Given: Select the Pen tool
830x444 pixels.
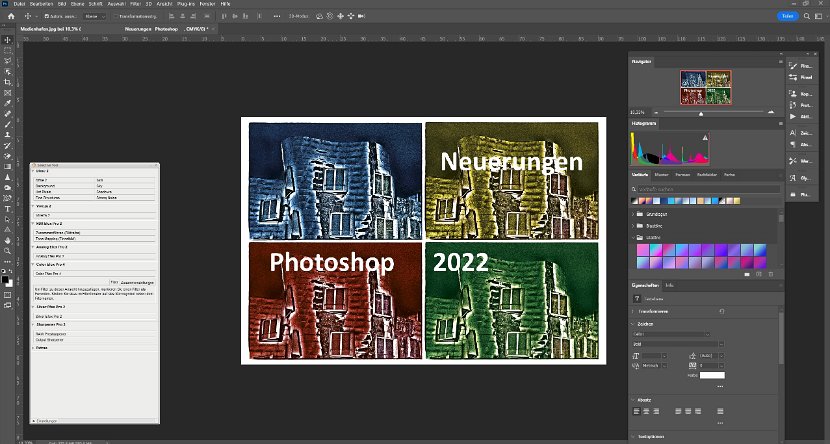Looking at the screenshot, I should pyautogui.click(x=7, y=198).
